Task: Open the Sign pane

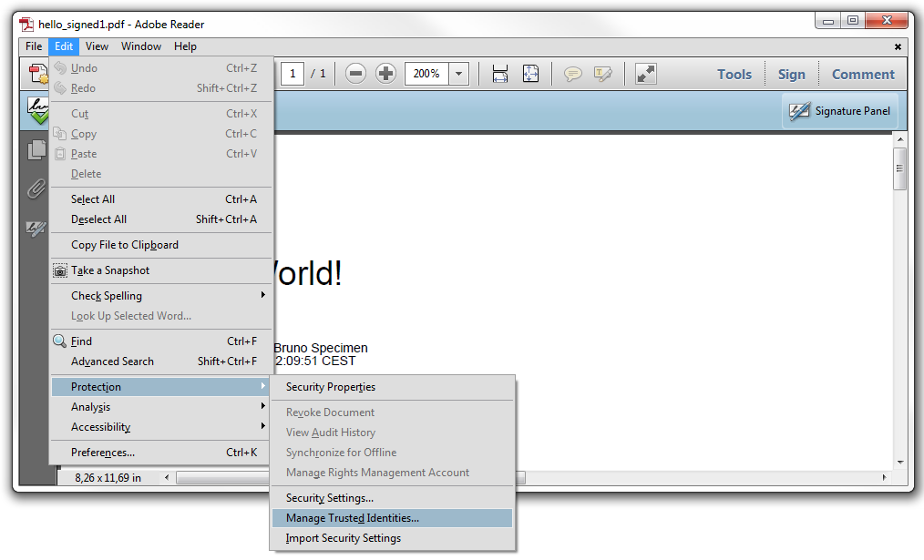Action: pyautogui.click(x=791, y=74)
